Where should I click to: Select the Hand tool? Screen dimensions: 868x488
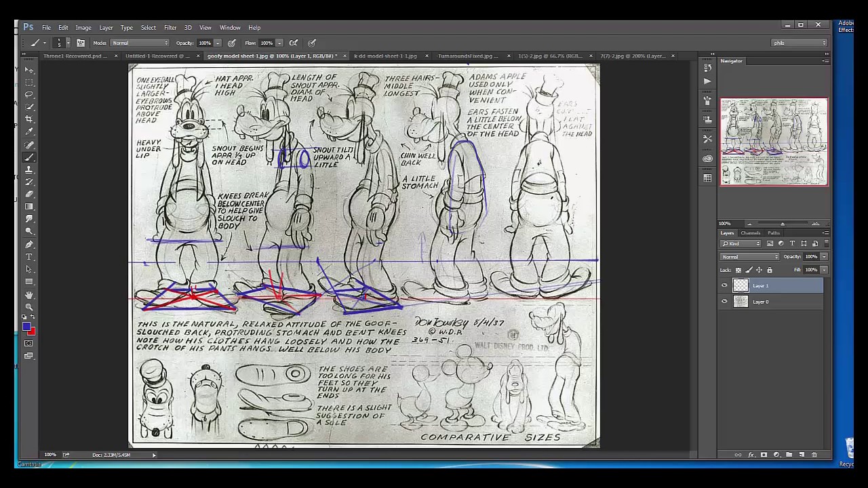29,295
